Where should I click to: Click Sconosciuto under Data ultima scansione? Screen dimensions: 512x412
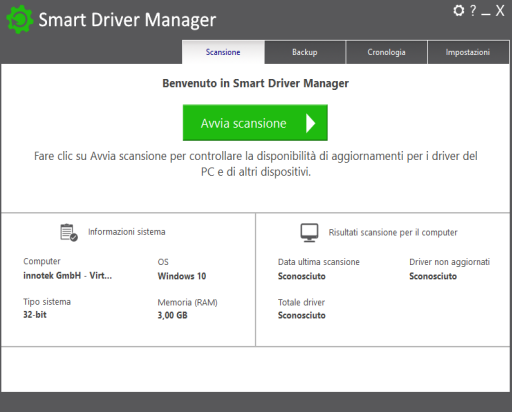(x=302, y=276)
